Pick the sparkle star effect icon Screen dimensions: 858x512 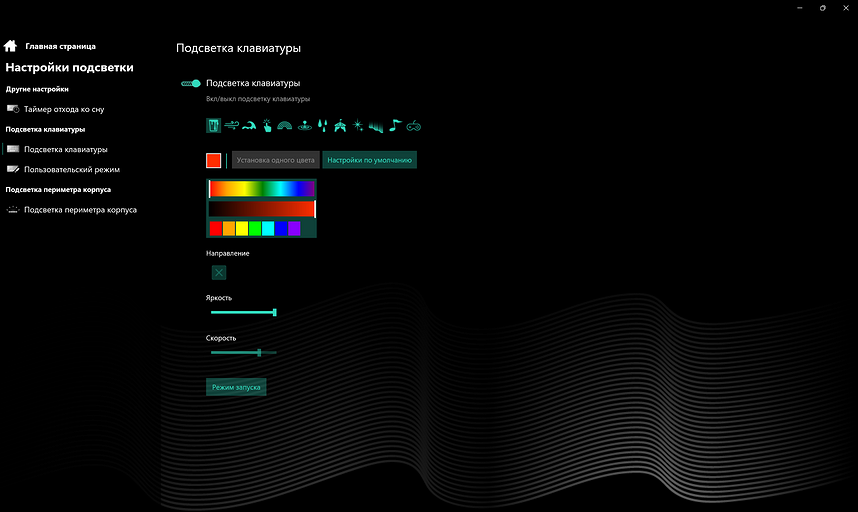(358, 126)
